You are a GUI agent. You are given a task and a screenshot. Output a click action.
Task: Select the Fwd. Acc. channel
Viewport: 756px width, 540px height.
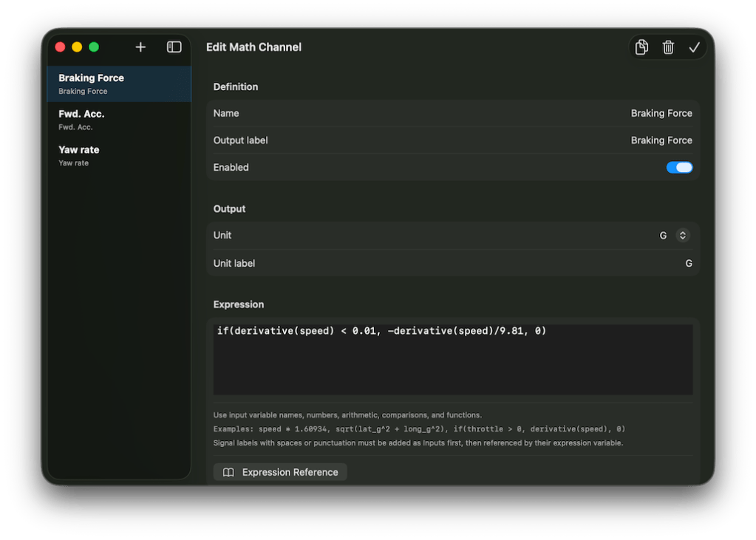119,120
